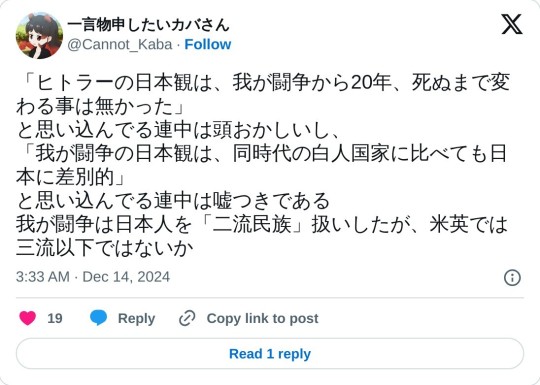540x385 pixels.
Task: Click the Reply text label
Action: (x=136, y=319)
